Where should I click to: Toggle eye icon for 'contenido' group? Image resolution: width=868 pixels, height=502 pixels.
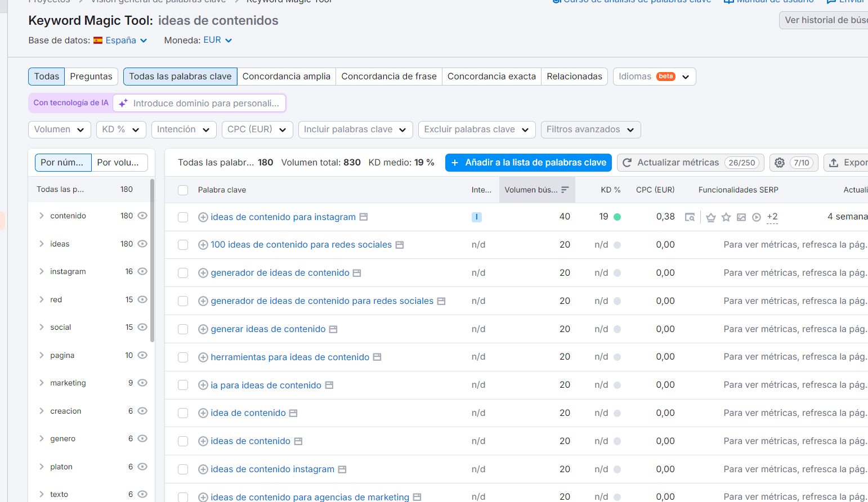click(x=142, y=216)
